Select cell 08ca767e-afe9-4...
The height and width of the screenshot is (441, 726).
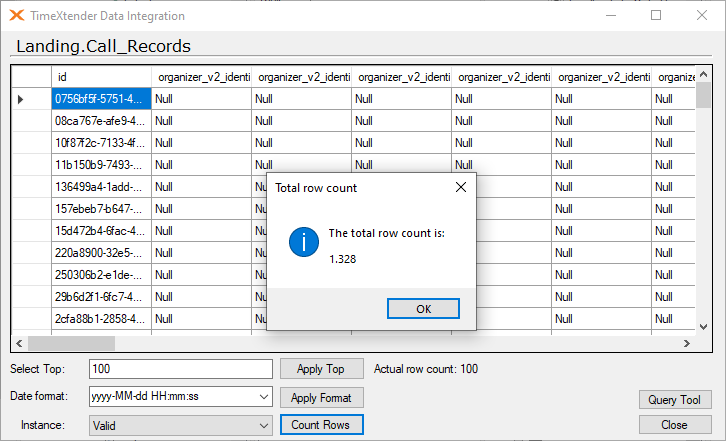coord(101,121)
